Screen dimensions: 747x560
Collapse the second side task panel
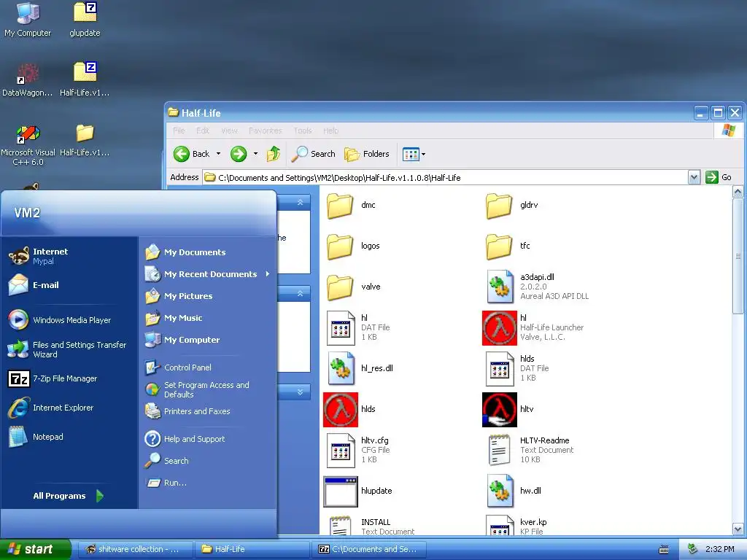click(x=300, y=294)
